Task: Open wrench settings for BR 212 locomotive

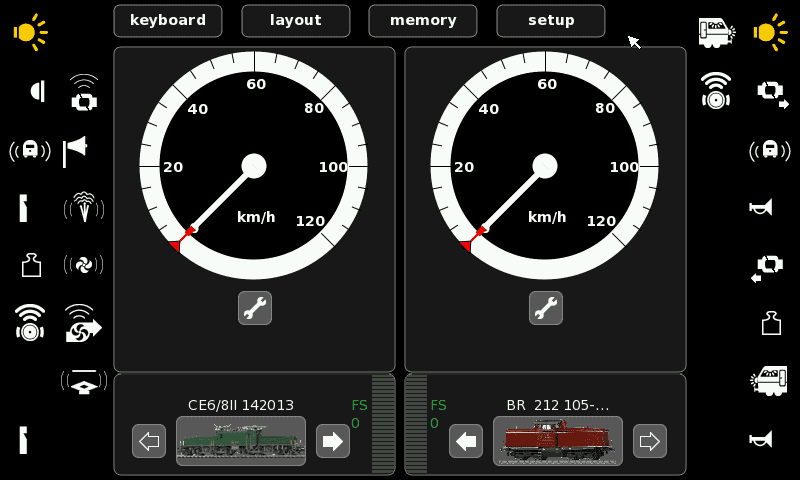Action: [x=546, y=308]
